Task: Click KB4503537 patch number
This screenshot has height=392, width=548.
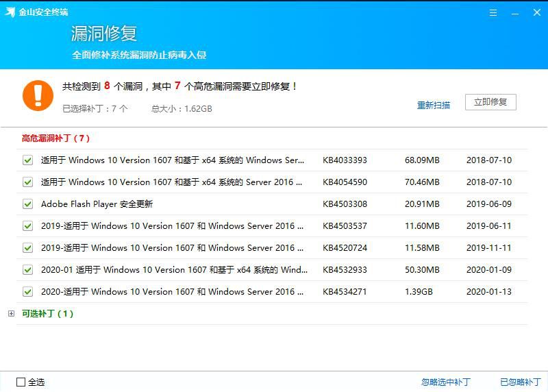Action: click(x=345, y=226)
